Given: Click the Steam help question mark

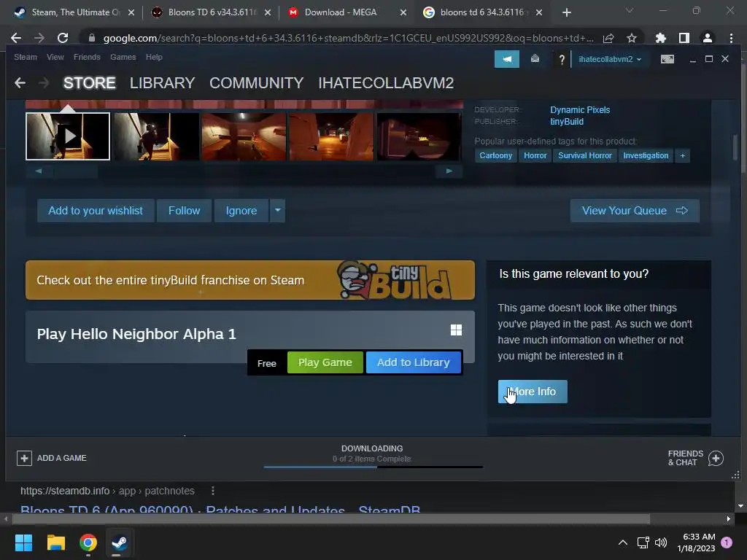Looking at the screenshot, I should point(562,60).
